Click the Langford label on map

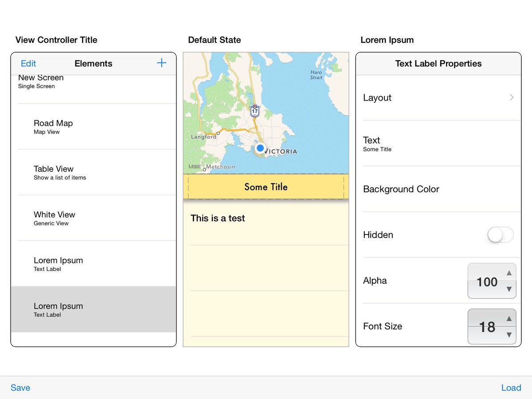(204, 137)
